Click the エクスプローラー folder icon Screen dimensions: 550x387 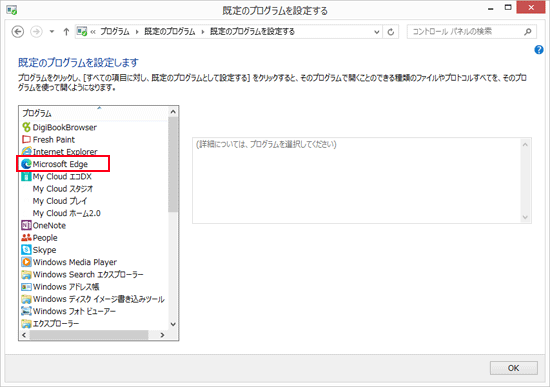(x=26, y=323)
